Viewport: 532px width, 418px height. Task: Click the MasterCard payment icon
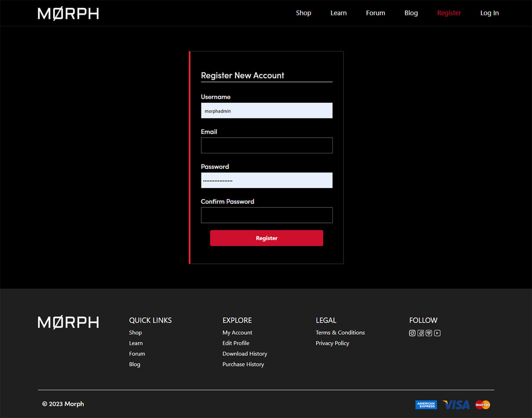[x=483, y=405]
